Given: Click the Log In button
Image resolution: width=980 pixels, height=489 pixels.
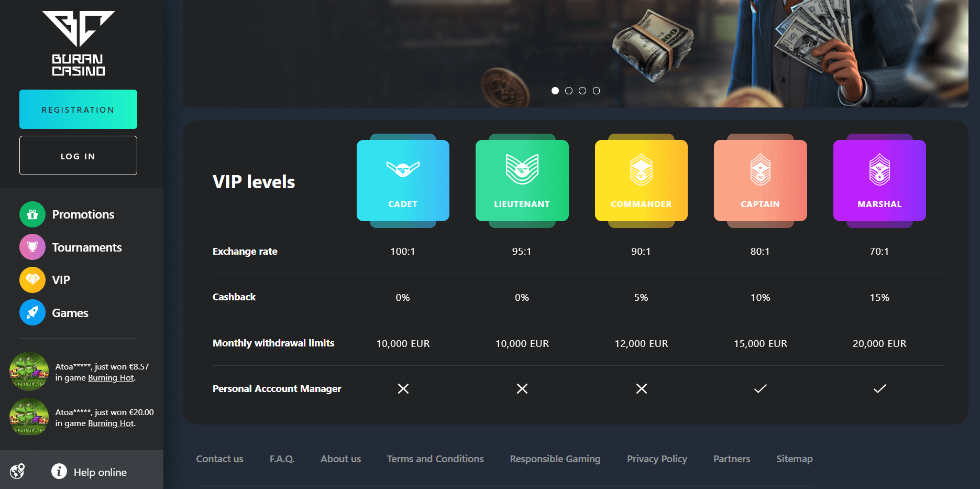Looking at the screenshot, I should coord(78,156).
